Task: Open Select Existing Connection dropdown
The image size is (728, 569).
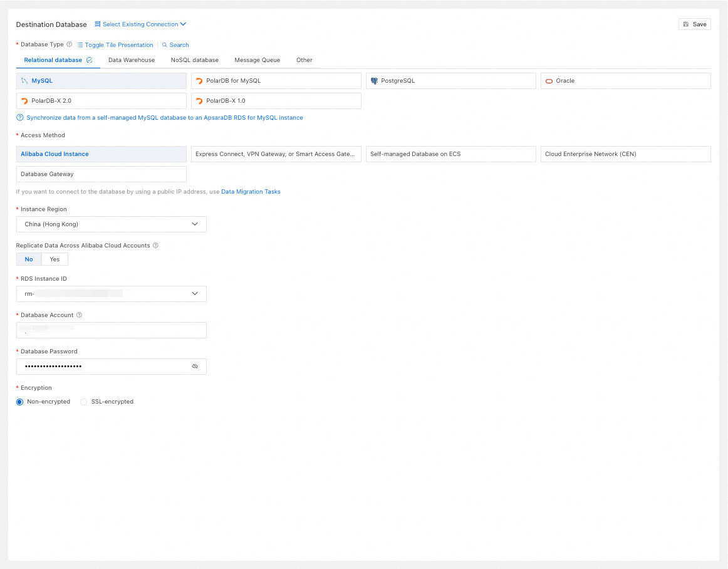Action: 140,24
